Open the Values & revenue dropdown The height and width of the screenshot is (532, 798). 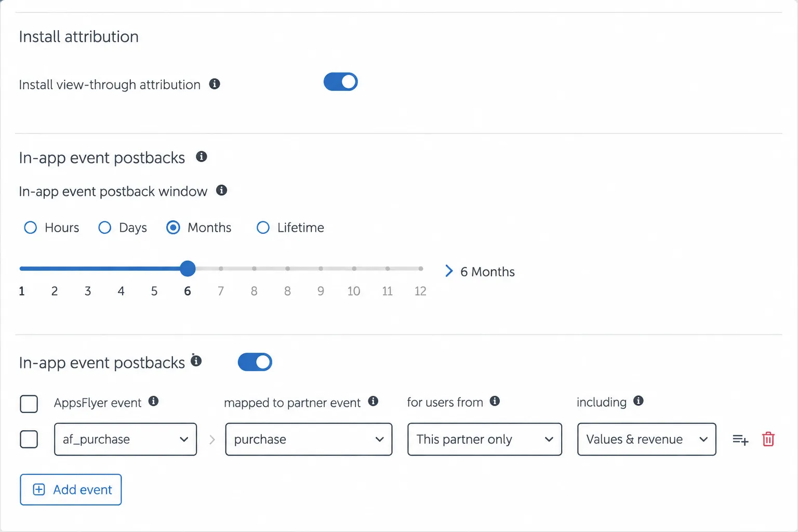click(x=647, y=439)
